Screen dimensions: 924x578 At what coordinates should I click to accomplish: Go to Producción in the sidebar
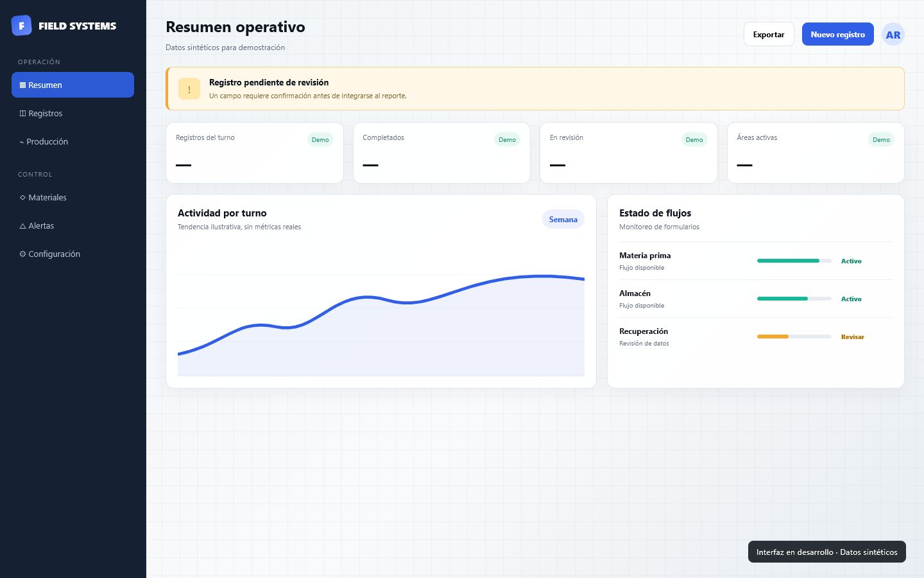point(73,141)
